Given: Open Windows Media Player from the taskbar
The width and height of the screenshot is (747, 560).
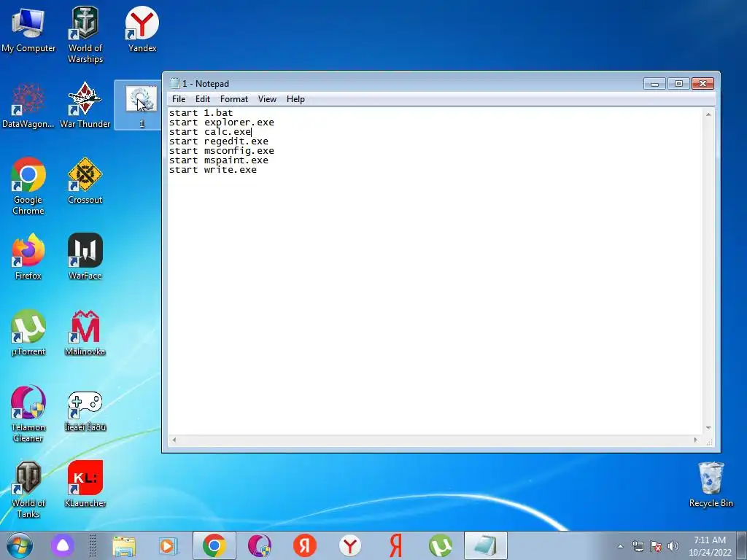Looking at the screenshot, I should point(167,545).
